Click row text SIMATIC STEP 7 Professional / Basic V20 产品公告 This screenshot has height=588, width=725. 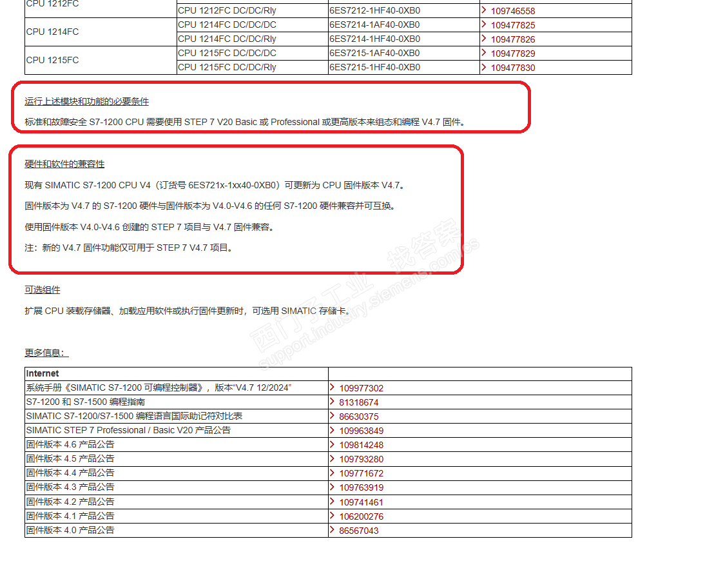click(128, 430)
